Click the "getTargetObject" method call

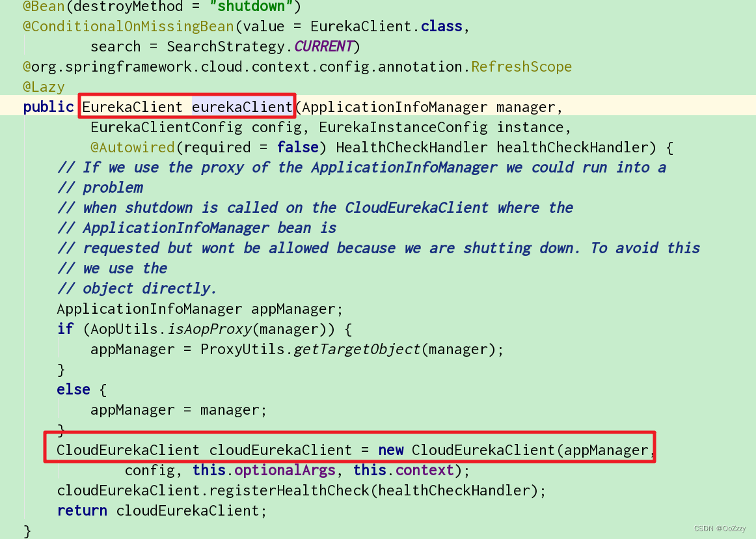click(x=357, y=350)
